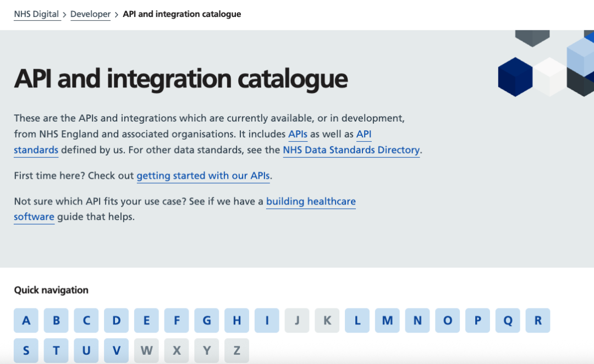The height and width of the screenshot is (364, 594).
Task: Navigate to the letter E section
Action: [x=146, y=321]
